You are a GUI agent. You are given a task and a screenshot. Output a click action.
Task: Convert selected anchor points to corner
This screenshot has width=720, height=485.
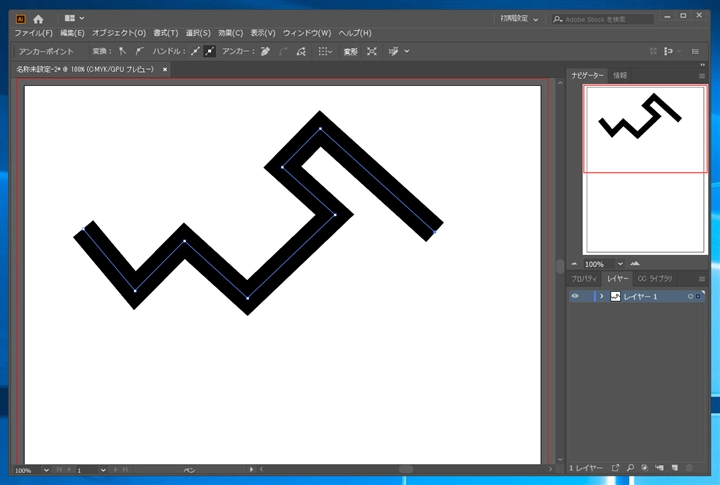123,51
